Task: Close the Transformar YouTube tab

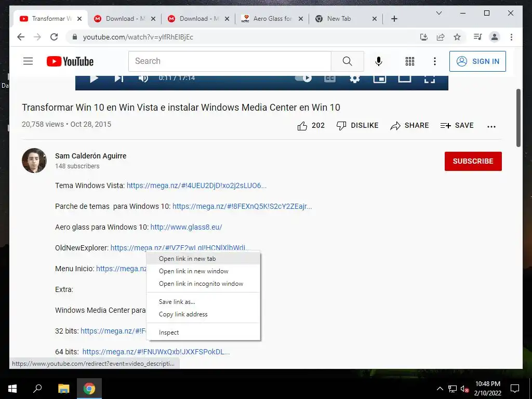Action: point(79,19)
